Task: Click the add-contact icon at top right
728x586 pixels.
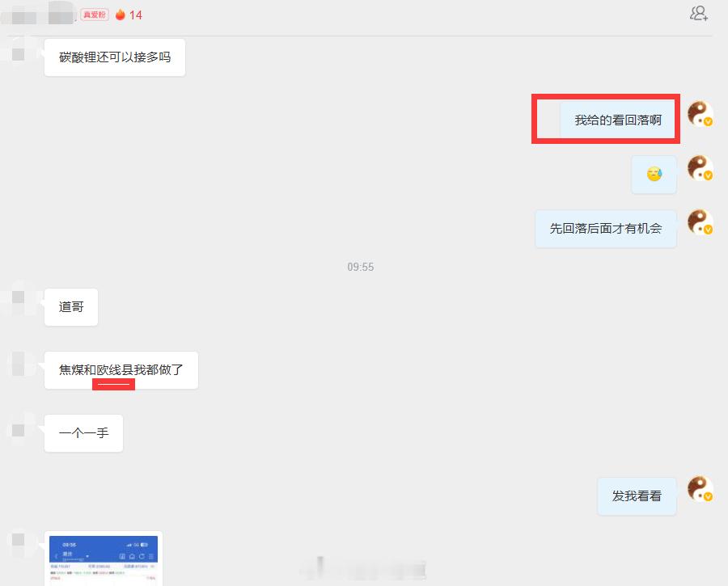Action: click(699, 14)
